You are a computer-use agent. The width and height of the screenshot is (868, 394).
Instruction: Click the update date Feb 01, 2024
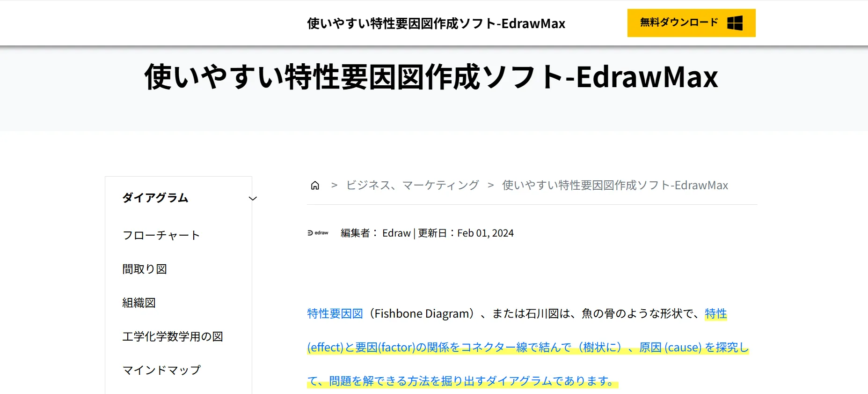click(485, 233)
